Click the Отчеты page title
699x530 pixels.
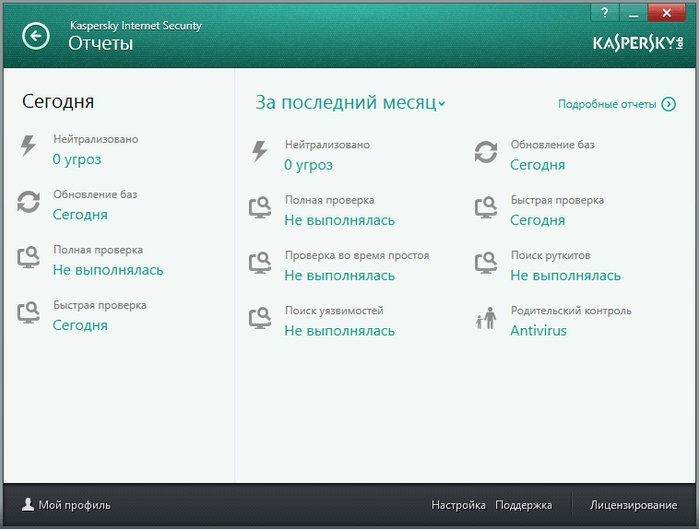(x=101, y=44)
